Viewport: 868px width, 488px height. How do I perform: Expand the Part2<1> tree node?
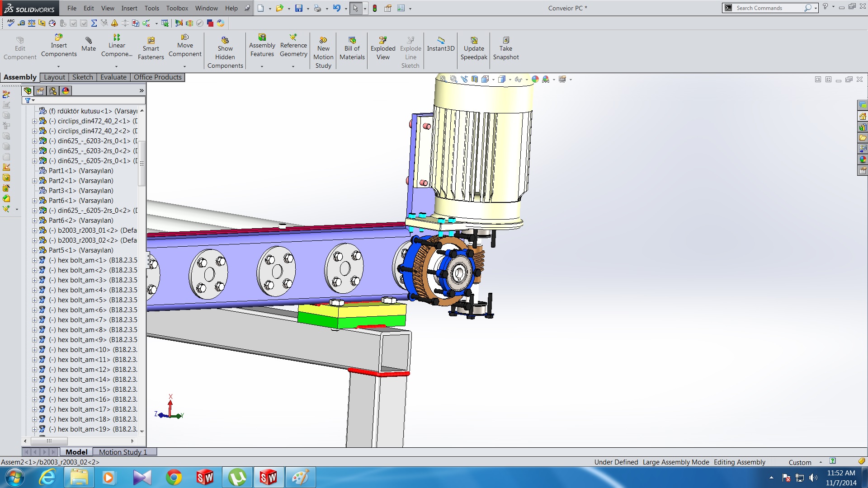[34, 181]
